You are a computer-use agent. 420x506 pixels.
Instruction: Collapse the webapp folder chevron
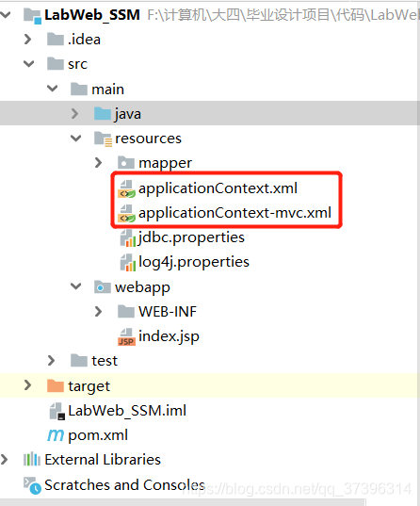pyautogui.click(x=75, y=286)
